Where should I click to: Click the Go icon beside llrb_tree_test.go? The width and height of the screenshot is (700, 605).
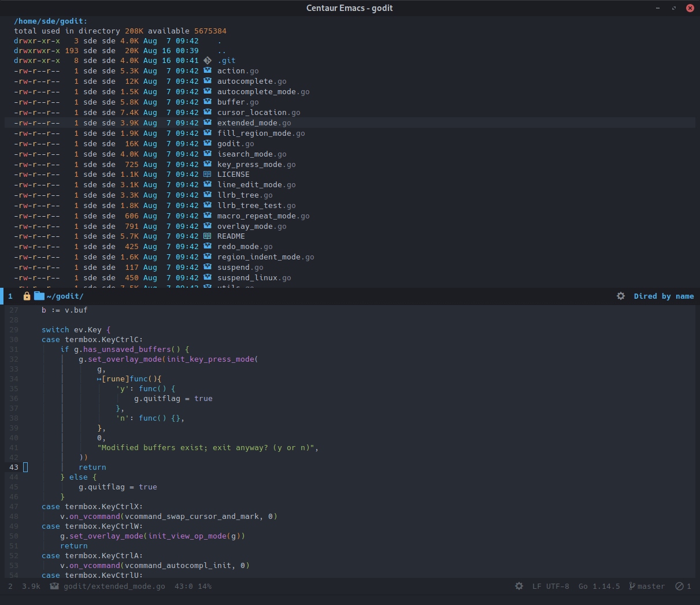pos(208,205)
